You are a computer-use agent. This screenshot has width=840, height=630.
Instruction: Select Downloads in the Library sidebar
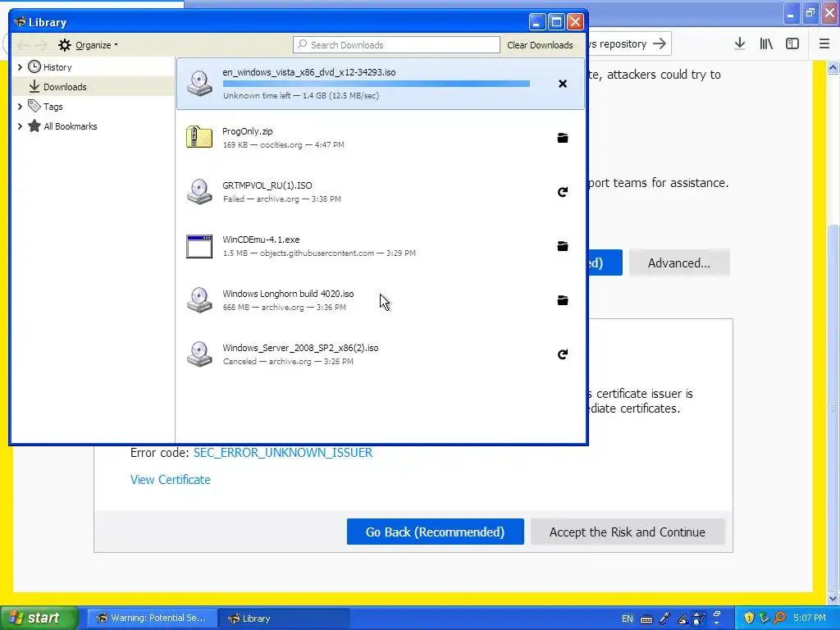click(x=65, y=87)
